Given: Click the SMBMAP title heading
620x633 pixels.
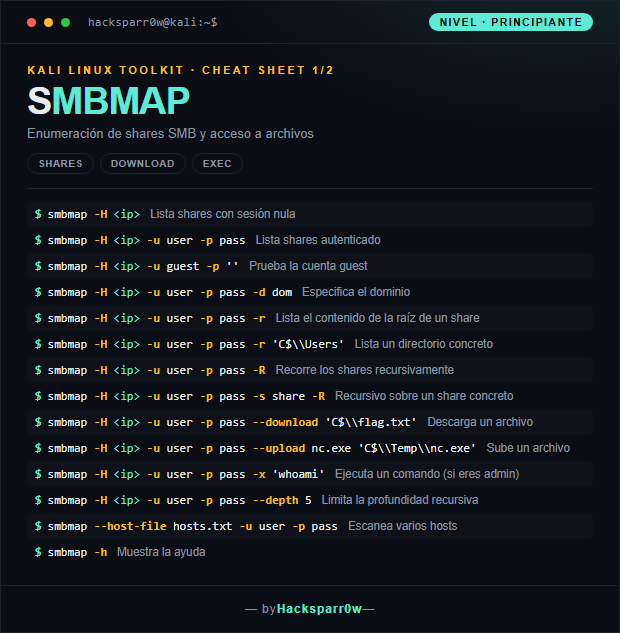Looking at the screenshot, I should (108, 101).
